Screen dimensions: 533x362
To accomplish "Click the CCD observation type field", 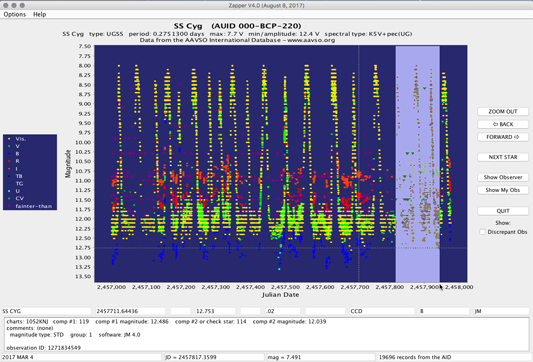I will 382,311.
